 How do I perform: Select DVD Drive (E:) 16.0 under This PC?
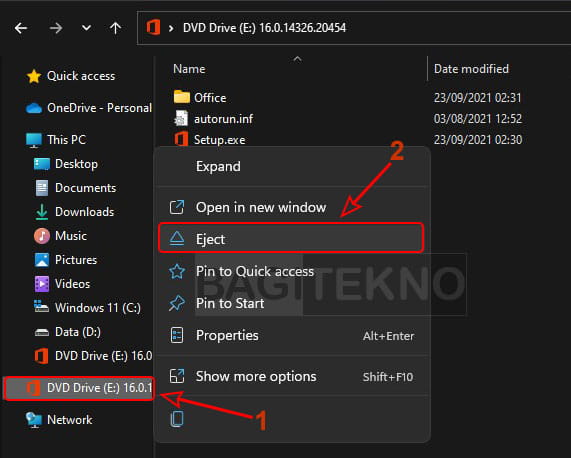103,356
